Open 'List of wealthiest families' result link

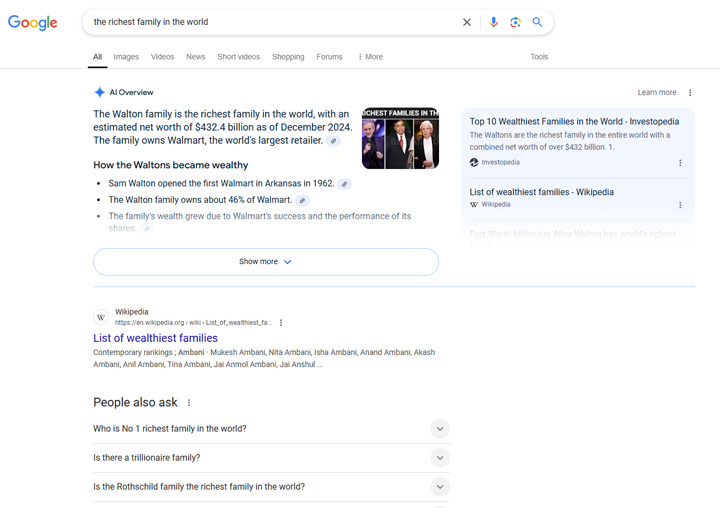155,338
